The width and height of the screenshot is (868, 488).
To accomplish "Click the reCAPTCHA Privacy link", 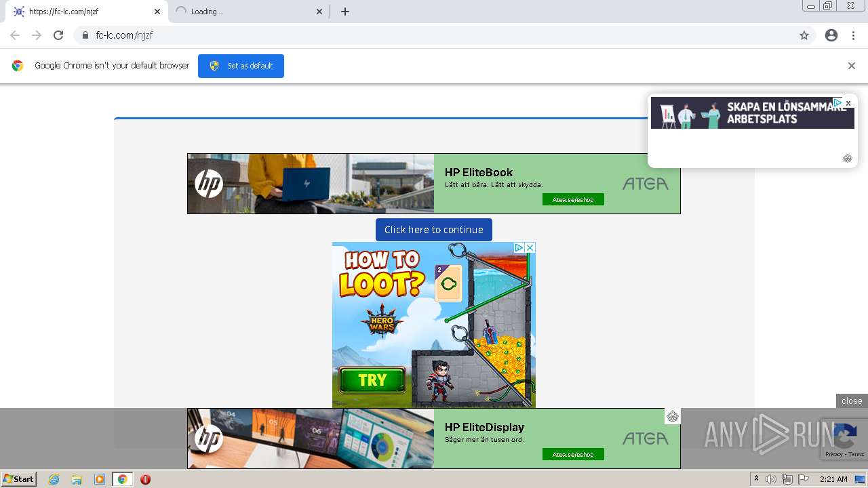I will pos(834,454).
